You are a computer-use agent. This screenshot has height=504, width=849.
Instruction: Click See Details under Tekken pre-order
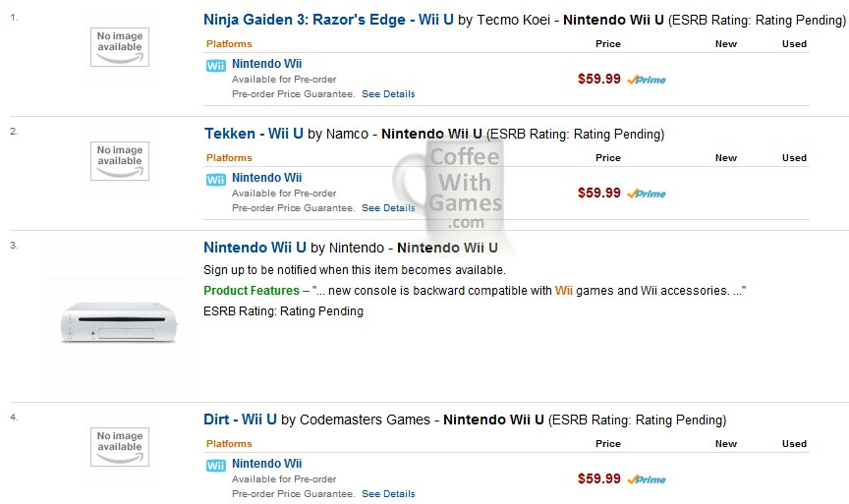(x=388, y=208)
